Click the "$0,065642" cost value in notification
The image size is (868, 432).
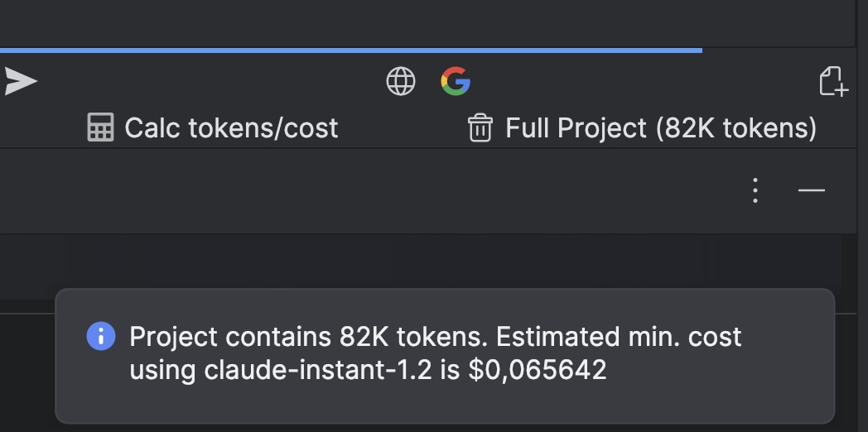point(538,370)
